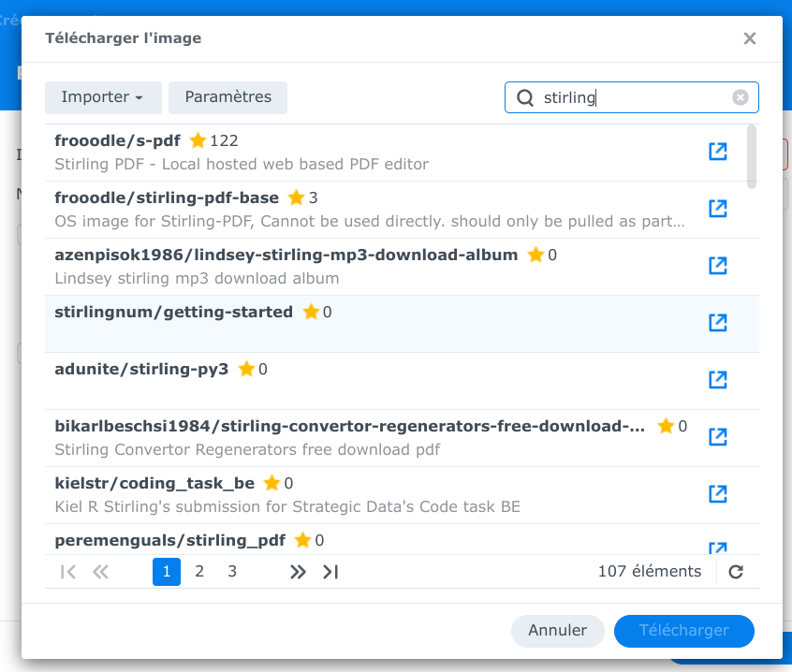Viewport: 792px width, 672px height.
Task: Click the magnifying glass search icon
Action: 525,97
